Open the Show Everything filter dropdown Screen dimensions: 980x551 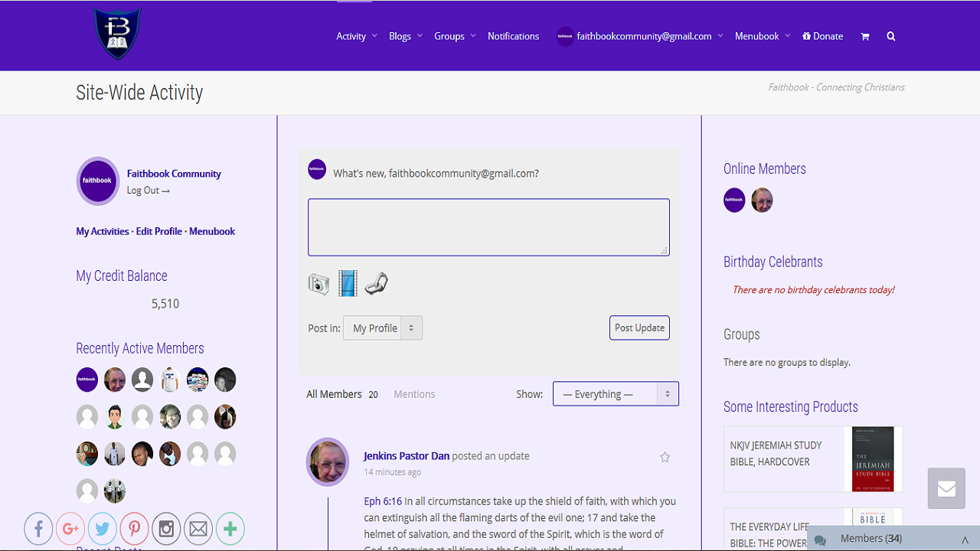616,394
